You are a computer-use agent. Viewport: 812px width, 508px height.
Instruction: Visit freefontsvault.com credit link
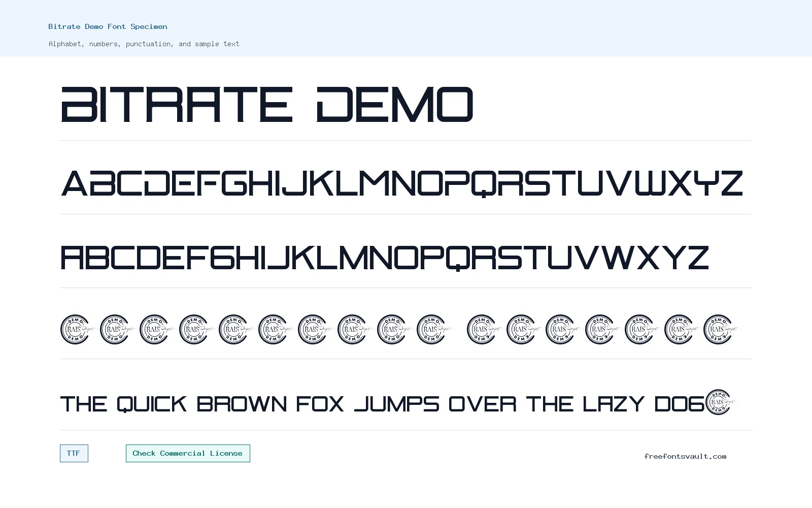(685, 456)
